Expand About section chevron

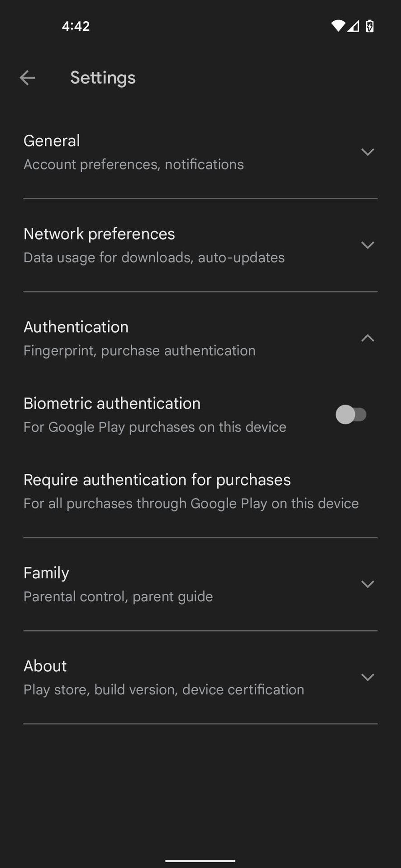point(368,677)
